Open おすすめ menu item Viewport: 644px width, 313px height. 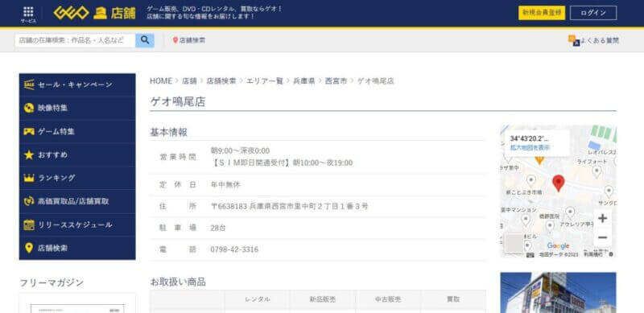77,154
